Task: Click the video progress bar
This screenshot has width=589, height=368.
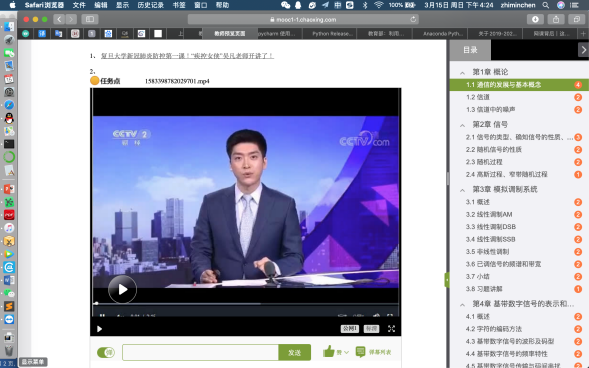Action: [x=246, y=303]
